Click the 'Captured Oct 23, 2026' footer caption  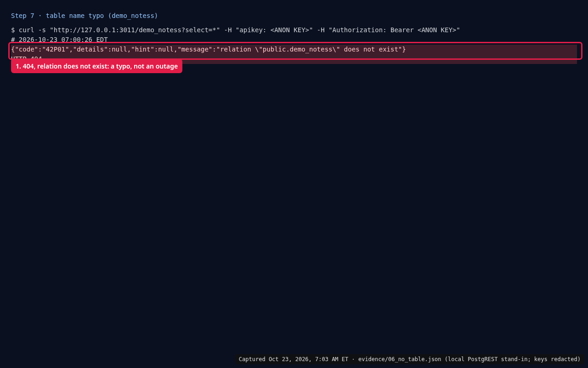click(410, 359)
